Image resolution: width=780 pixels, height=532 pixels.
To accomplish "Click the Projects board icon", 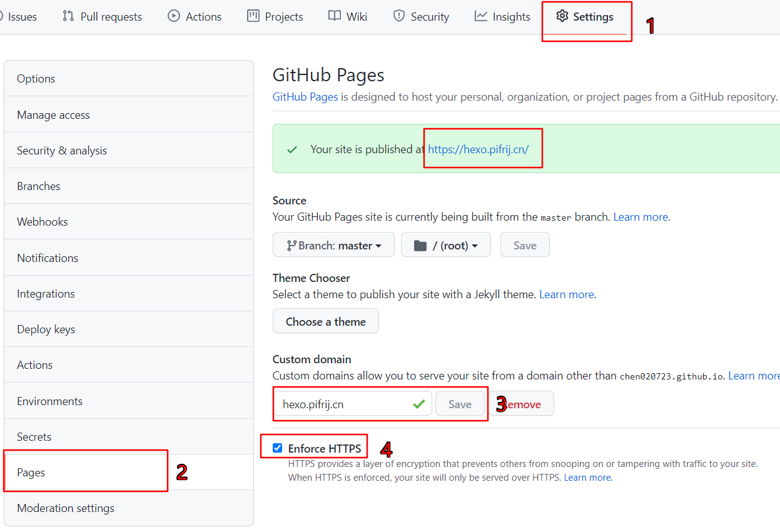I will coord(253,16).
